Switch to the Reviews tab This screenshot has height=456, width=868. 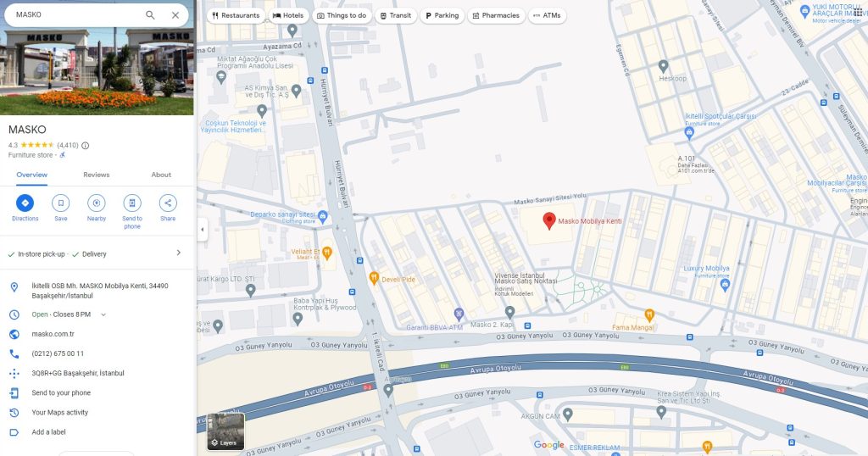[97, 175]
